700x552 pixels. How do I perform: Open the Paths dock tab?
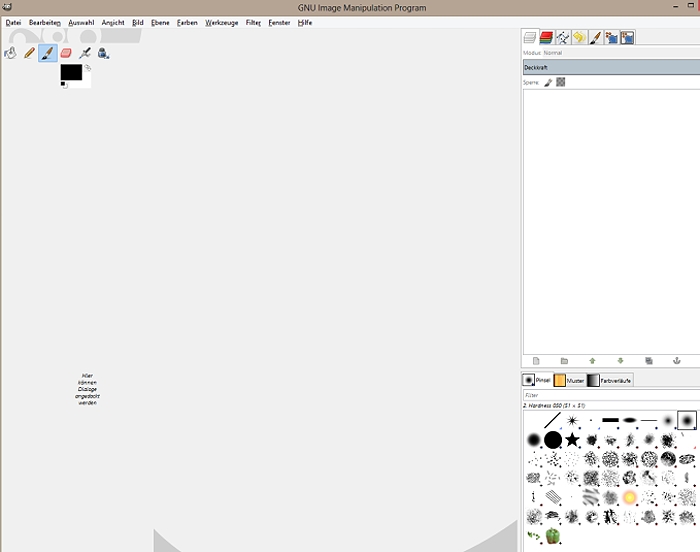563,38
